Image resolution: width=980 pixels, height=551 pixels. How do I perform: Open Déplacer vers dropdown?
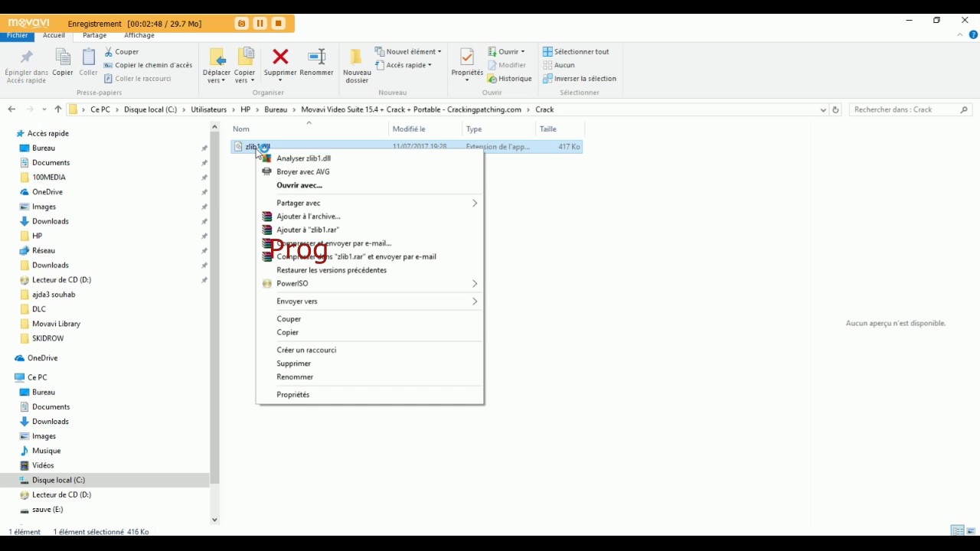coord(217,66)
